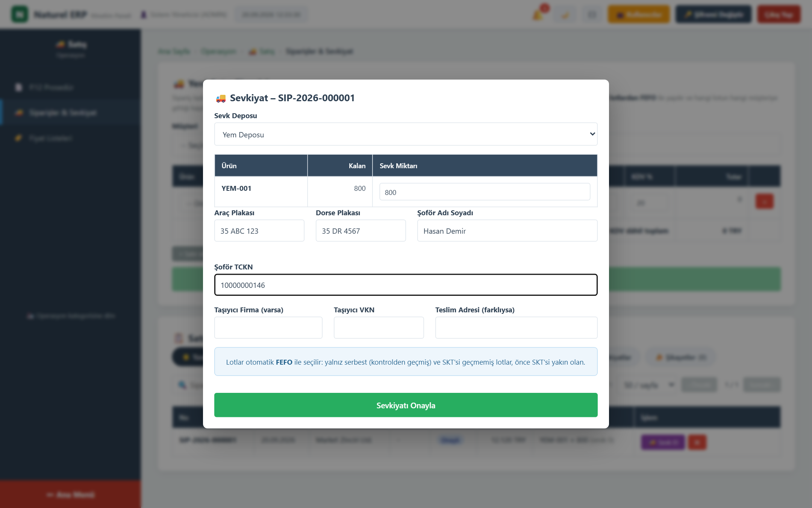
Task: Click the truck icon beside Sevkiyat title
Action: pyautogui.click(x=221, y=98)
